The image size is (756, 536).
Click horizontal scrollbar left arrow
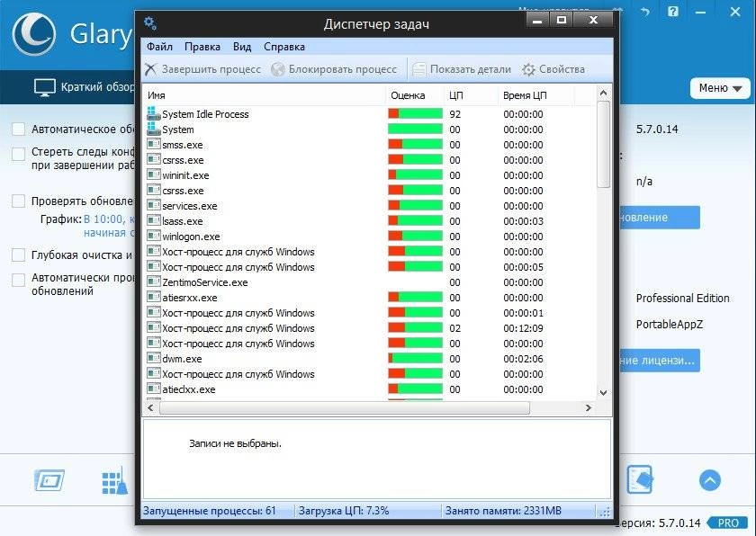150,408
